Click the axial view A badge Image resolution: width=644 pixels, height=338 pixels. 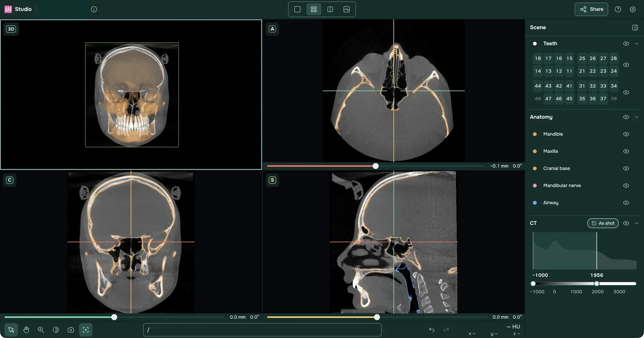272,29
